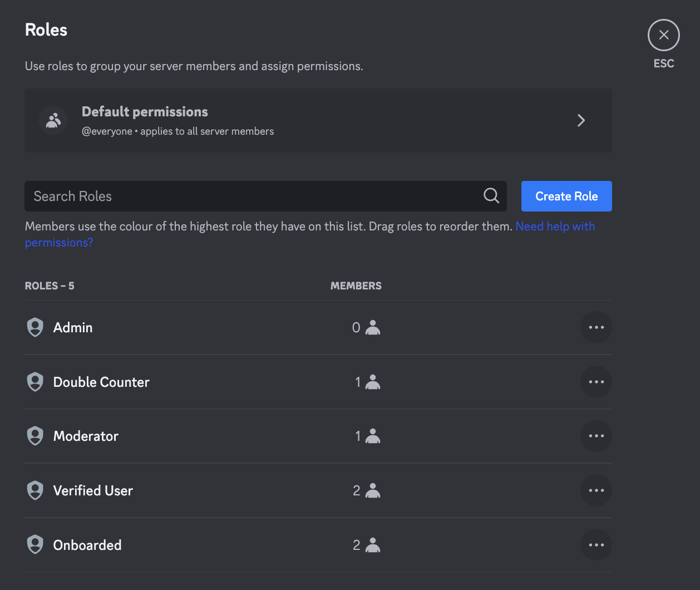Viewport: 700px width, 590px height.
Task: Click the Create Role button
Action: pyautogui.click(x=566, y=196)
